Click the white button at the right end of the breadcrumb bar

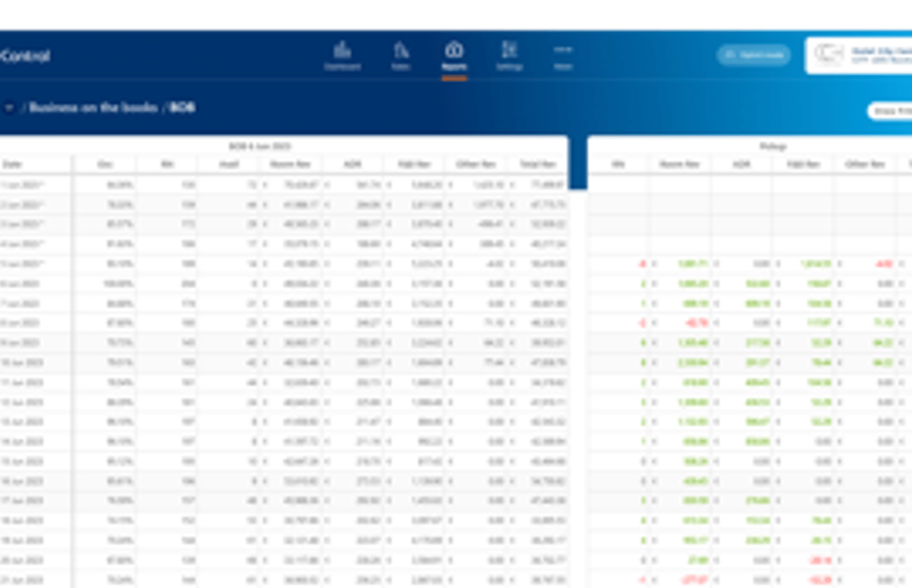(891, 111)
